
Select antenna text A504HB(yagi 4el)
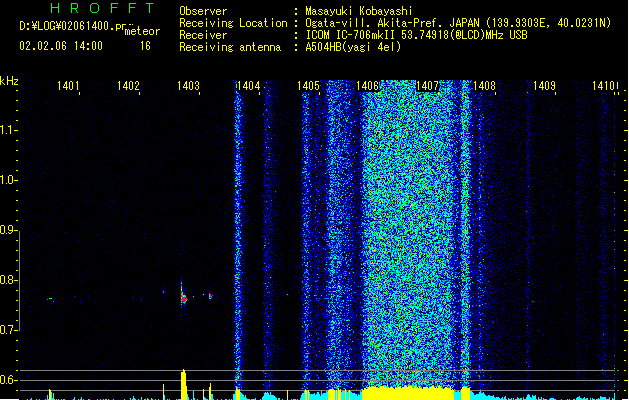click(353, 47)
